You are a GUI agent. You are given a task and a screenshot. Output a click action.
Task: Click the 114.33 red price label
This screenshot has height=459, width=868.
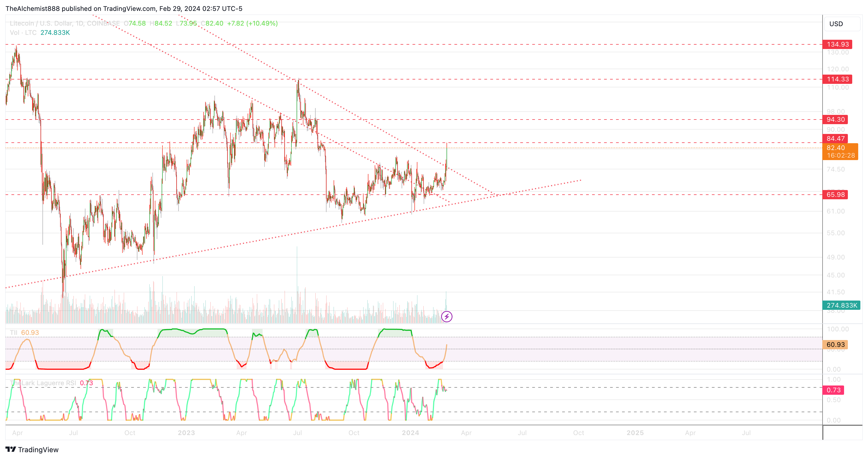(x=837, y=79)
